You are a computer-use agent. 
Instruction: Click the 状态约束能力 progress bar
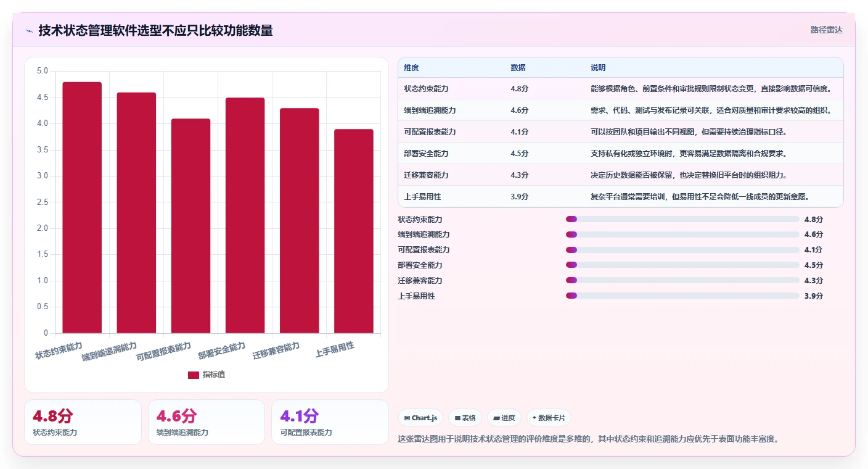[682, 219]
